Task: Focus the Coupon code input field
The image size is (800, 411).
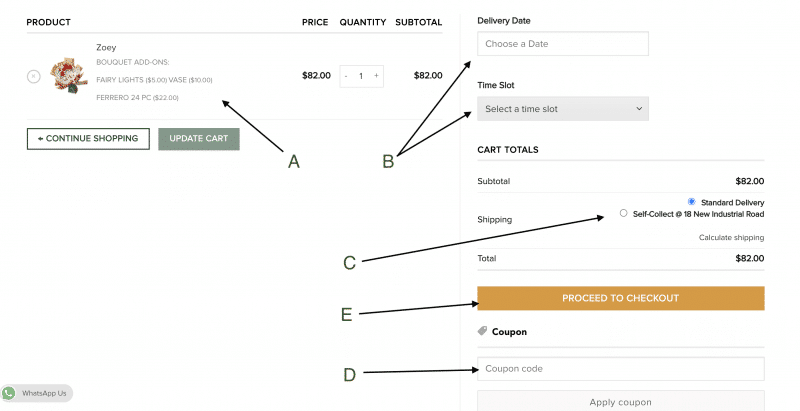Action: click(x=620, y=369)
